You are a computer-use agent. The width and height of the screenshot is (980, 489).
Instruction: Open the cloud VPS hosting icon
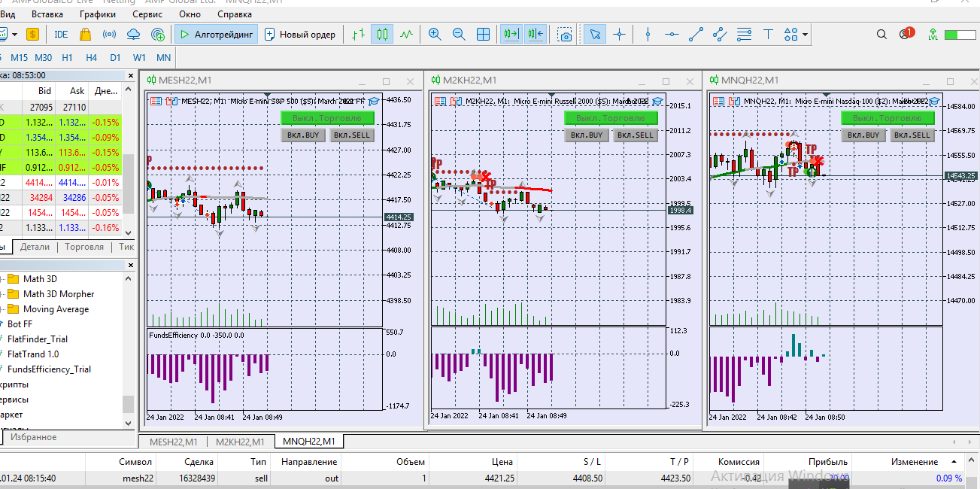[133, 34]
